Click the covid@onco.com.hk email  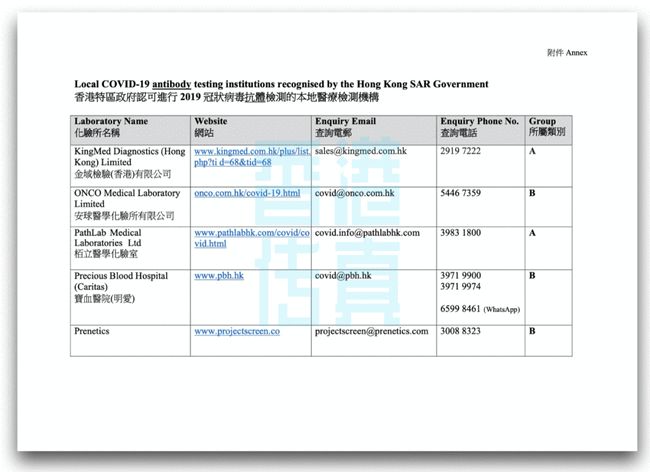click(x=354, y=193)
